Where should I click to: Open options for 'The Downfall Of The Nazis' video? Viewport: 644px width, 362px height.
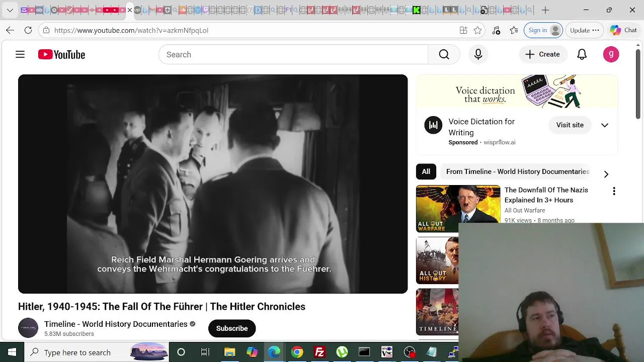coord(614,191)
